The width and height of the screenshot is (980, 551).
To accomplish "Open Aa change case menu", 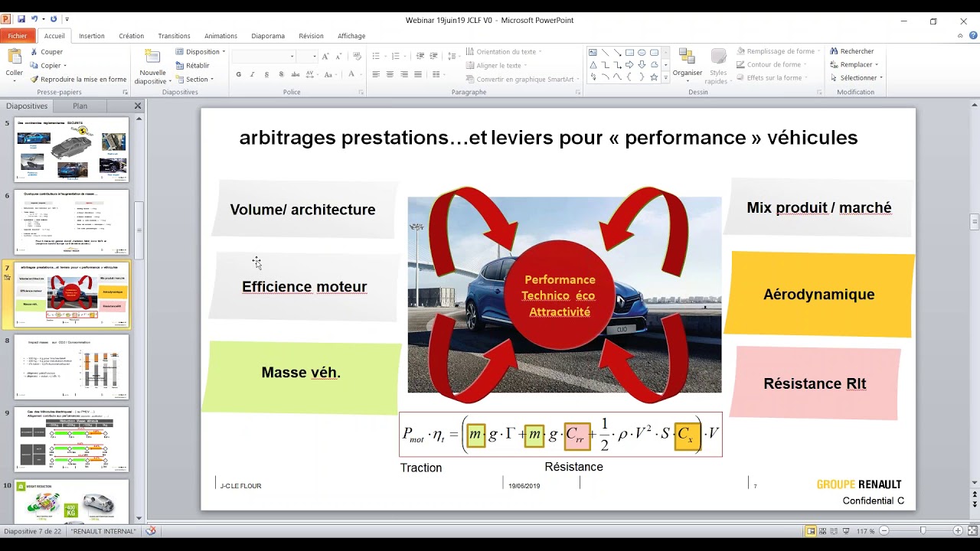I will tap(330, 75).
